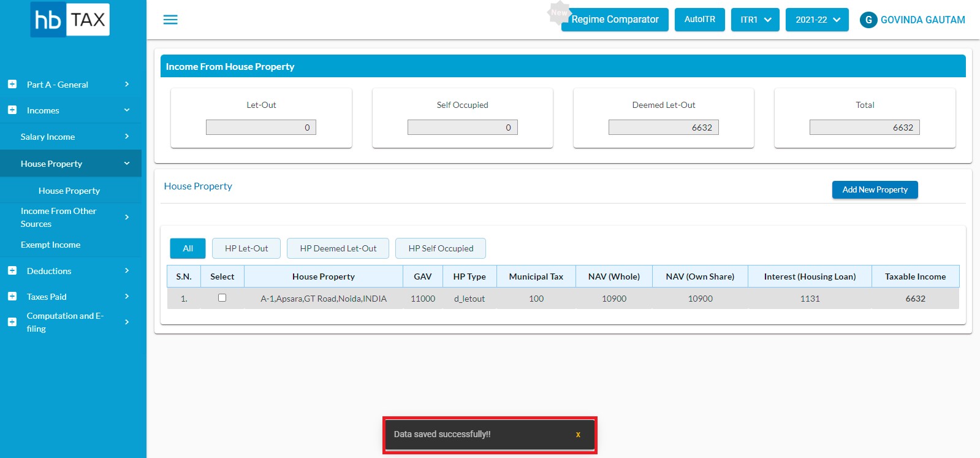
Task: Click the GAV column header
Action: tap(423, 277)
